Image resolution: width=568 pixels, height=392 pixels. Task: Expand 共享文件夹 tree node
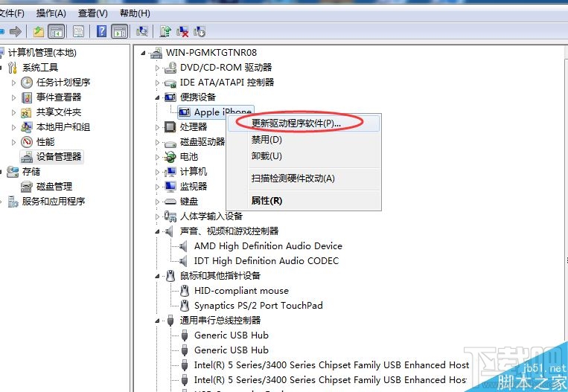click(x=13, y=112)
